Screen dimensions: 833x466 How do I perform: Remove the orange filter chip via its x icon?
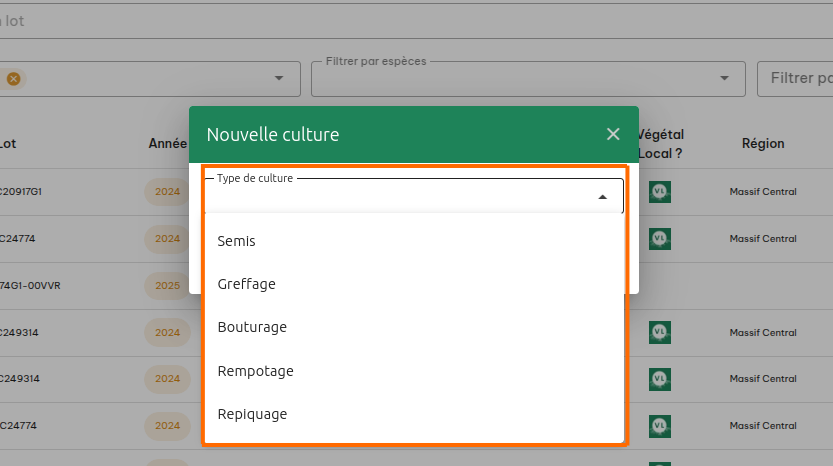click(13, 79)
